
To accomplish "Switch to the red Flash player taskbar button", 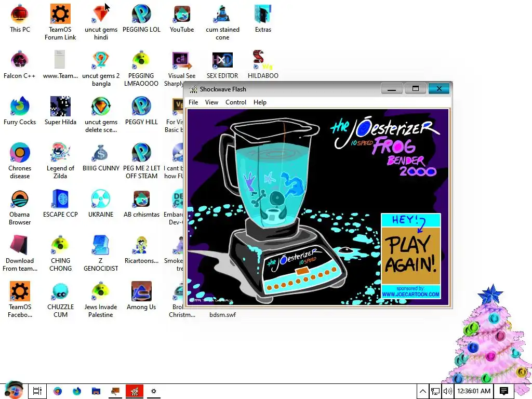I will coord(135,391).
